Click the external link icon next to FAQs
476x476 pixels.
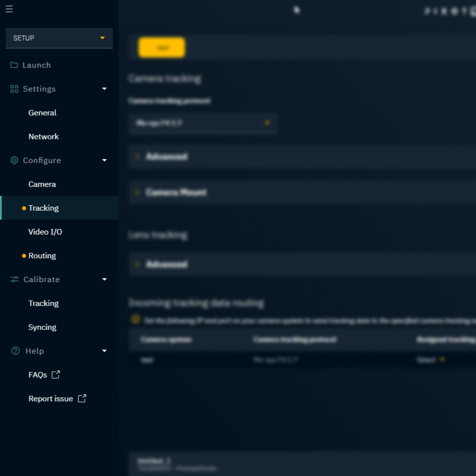click(x=56, y=374)
